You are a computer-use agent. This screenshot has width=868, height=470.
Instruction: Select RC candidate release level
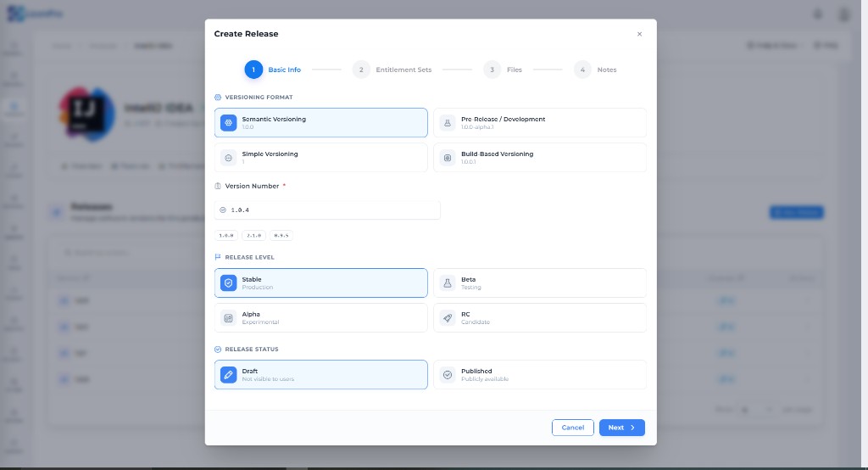(x=540, y=317)
